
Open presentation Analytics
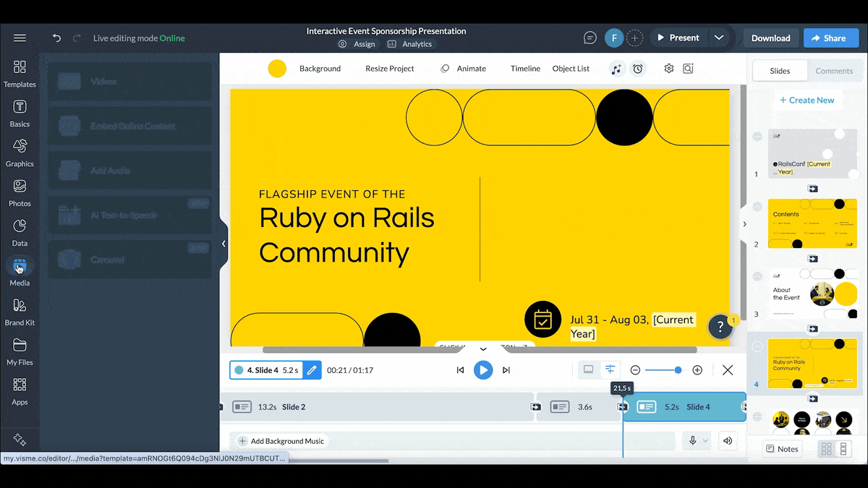409,44
